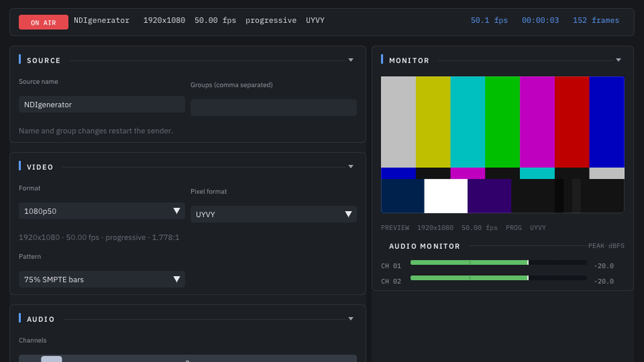Viewport: 644px width, 362px height.
Task: Click the 'MONITOR' panel heading
Action: coord(409,61)
